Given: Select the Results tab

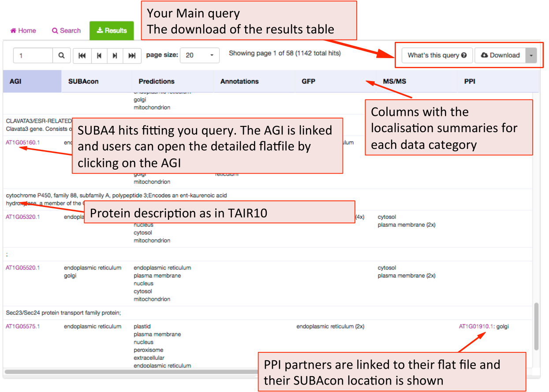Looking at the screenshot, I should coord(112,30).
